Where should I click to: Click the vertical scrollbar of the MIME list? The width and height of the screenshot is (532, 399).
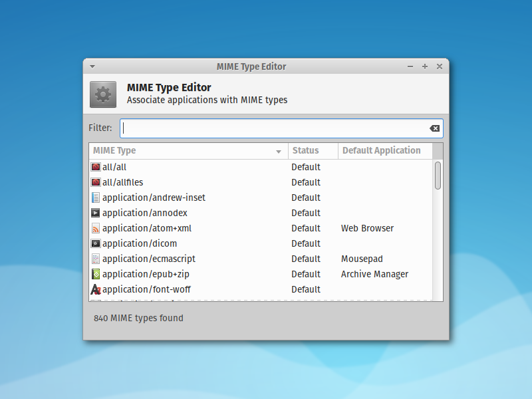(x=438, y=176)
